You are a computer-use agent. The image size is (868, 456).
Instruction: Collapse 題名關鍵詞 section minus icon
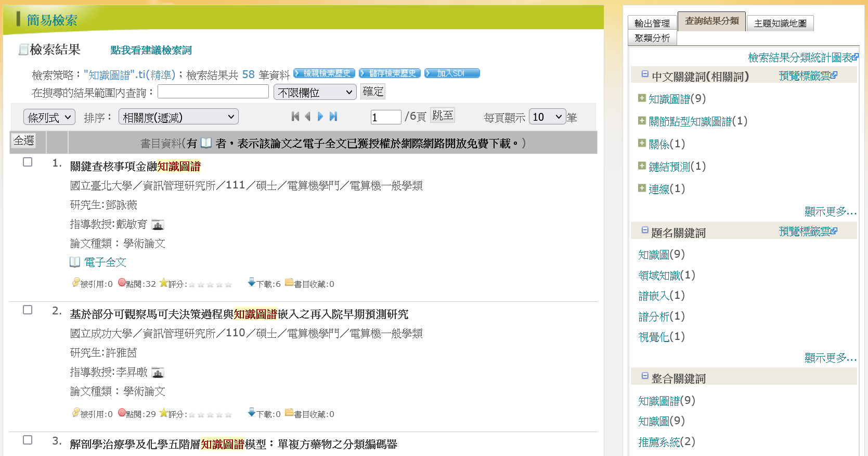[645, 230]
